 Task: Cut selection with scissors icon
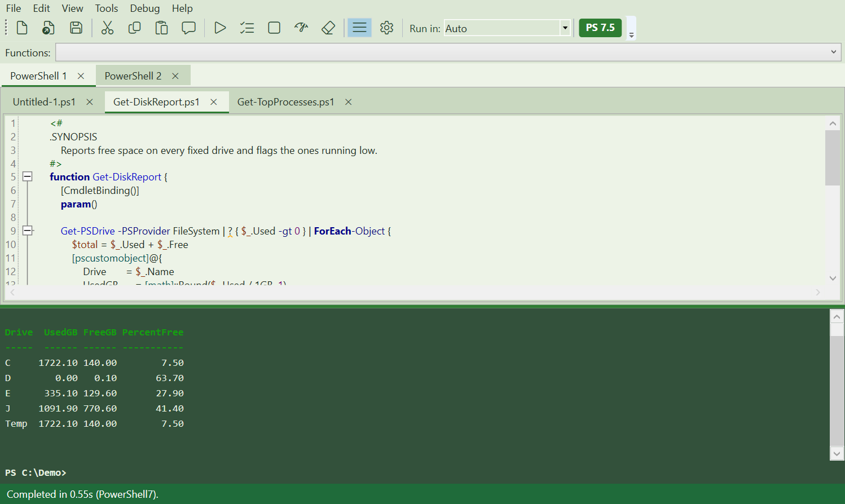[x=107, y=28]
